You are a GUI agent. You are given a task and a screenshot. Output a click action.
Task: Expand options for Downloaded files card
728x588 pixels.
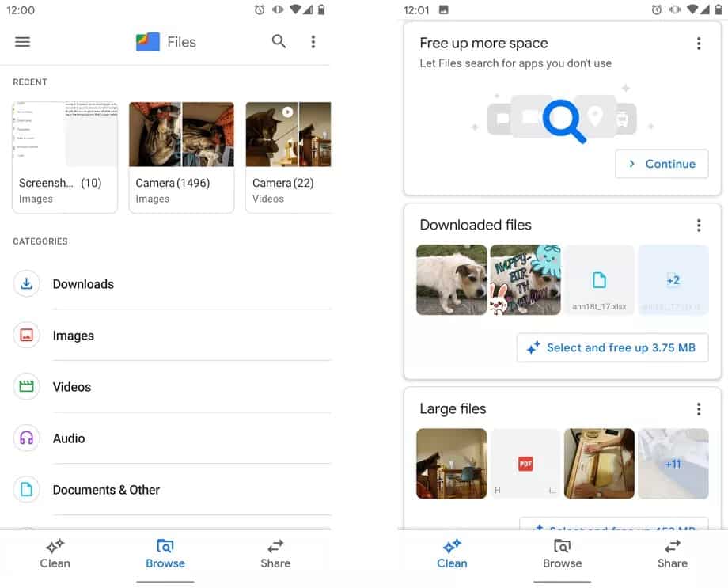[x=698, y=226]
